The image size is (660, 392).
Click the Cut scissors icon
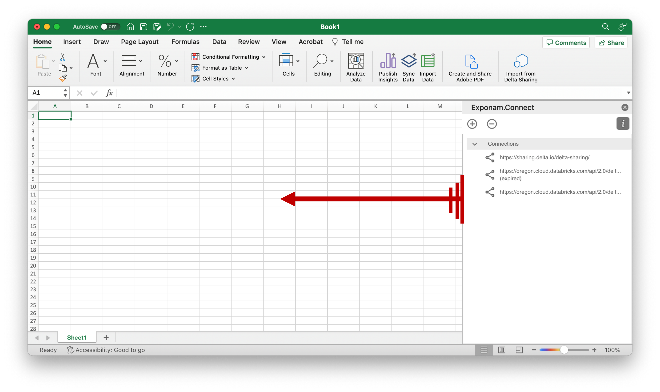coord(63,57)
